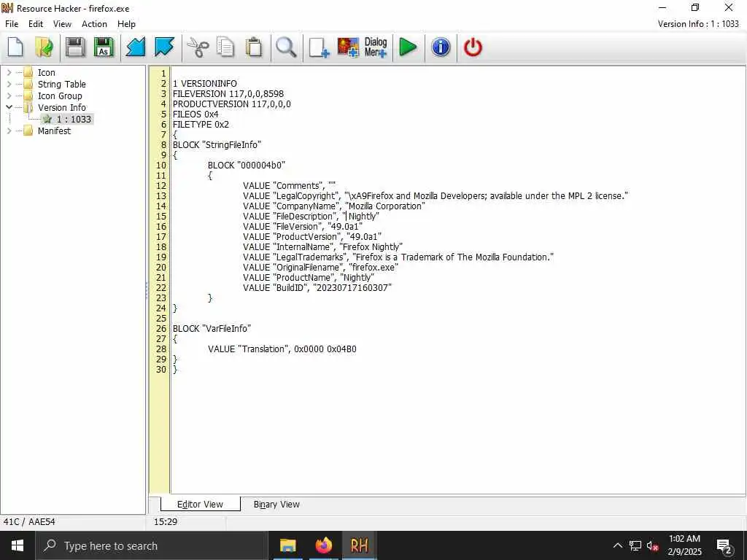
Task: Save the file with the floppy icon
Action: point(75,47)
